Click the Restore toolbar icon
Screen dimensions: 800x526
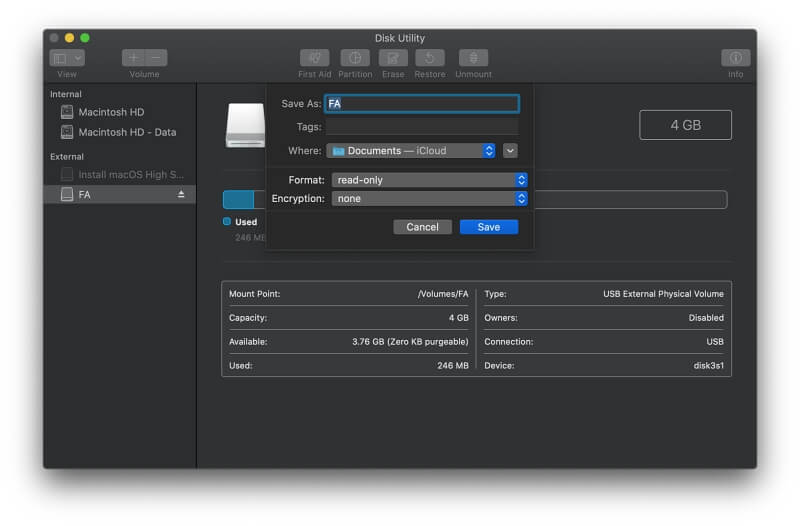[x=430, y=58]
